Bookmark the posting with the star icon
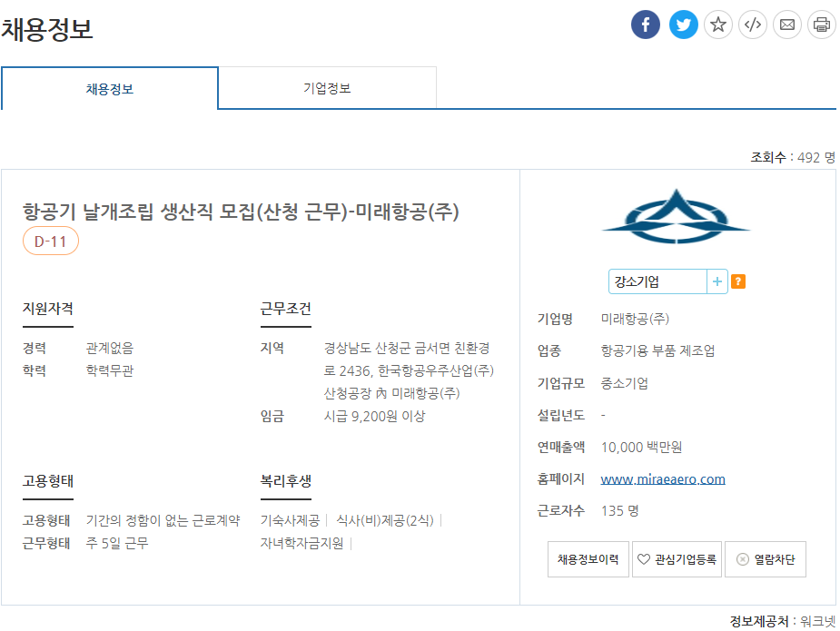The width and height of the screenshot is (840, 631). click(x=717, y=25)
